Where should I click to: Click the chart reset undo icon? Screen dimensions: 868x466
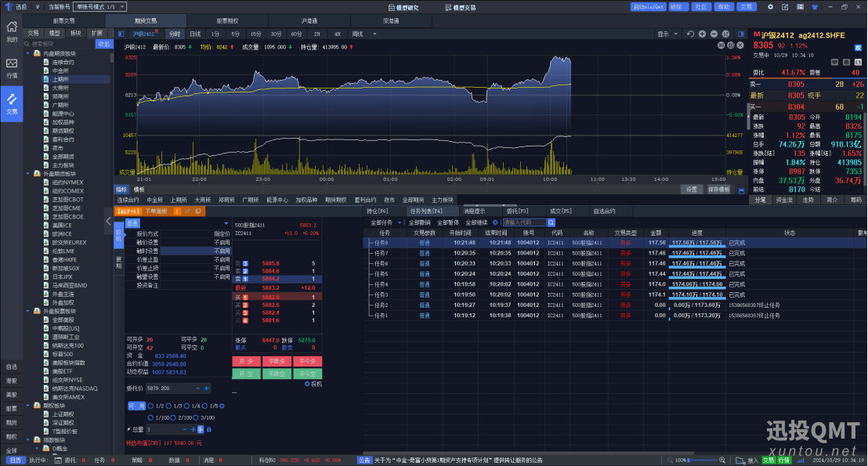[690, 34]
